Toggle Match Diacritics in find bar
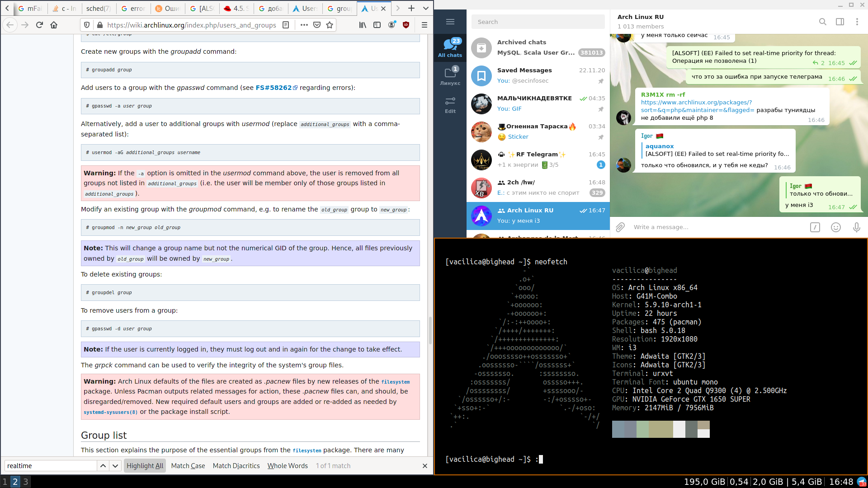The height and width of the screenshot is (488, 868). [x=236, y=466]
